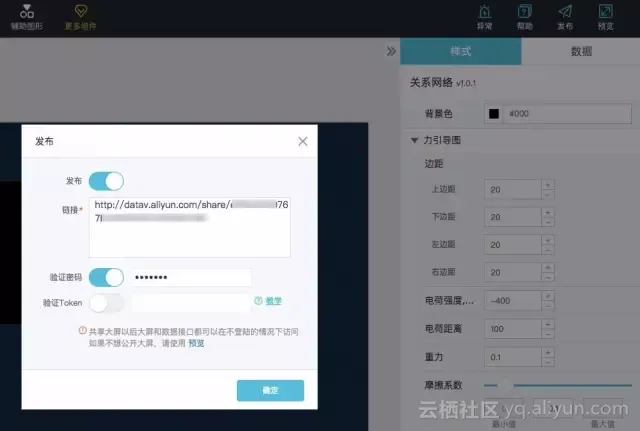This screenshot has height=431, width=640.
Task: Toggle the password verification switch
Action: coord(106,278)
